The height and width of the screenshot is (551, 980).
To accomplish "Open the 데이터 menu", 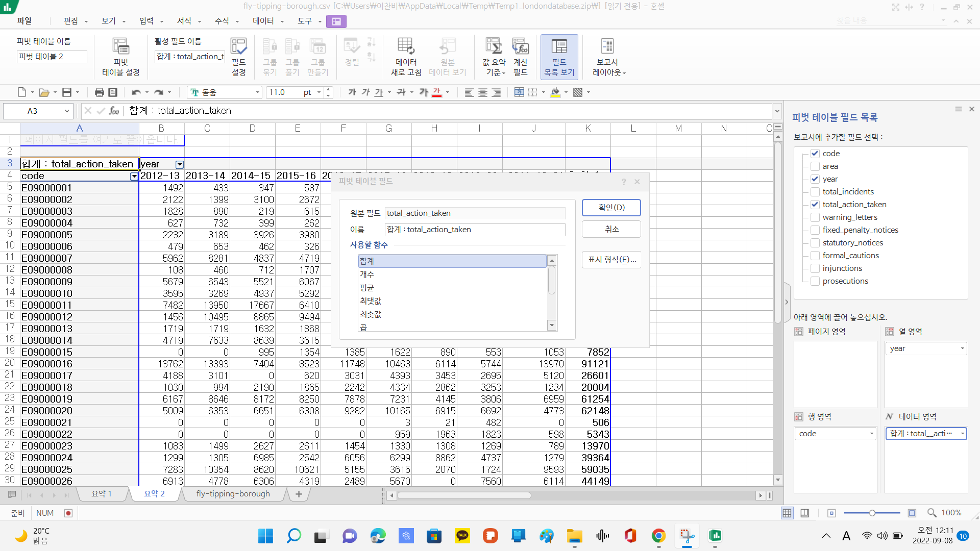I will coord(263,21).
